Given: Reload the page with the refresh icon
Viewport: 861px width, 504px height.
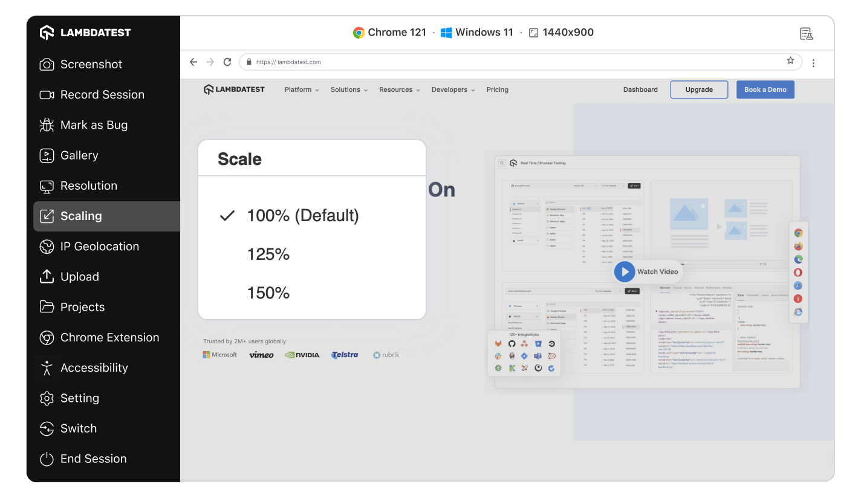Looking at the screenshot, I should pyautogui.click(x=227, y=62).
